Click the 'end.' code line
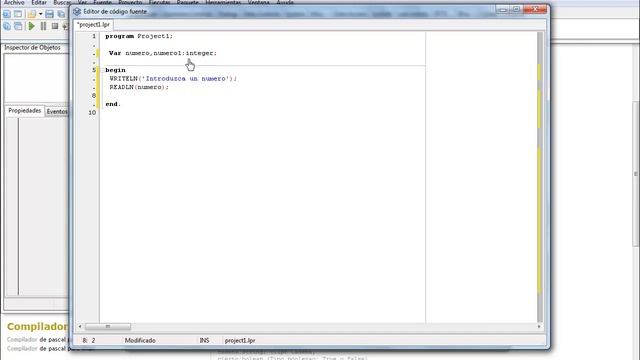640x360 pixels. [113, 104]
